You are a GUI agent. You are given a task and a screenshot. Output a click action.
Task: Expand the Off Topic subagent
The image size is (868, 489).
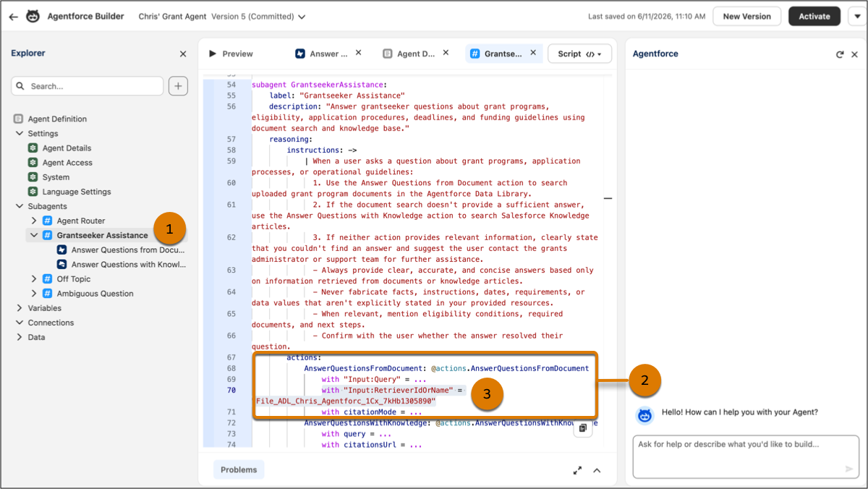pos(34,278)
